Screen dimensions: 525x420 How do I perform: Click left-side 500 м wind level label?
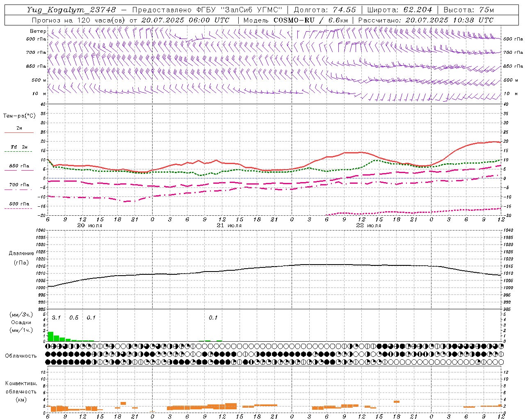tap(39, 80)
